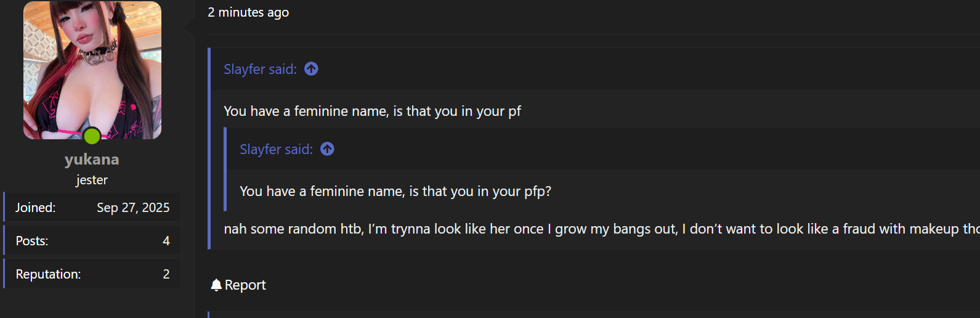Viewport: 980px width, 318px height.
Task: Click the nested "Slayfer said:" quote link
Action: click(x=276, y=149)
